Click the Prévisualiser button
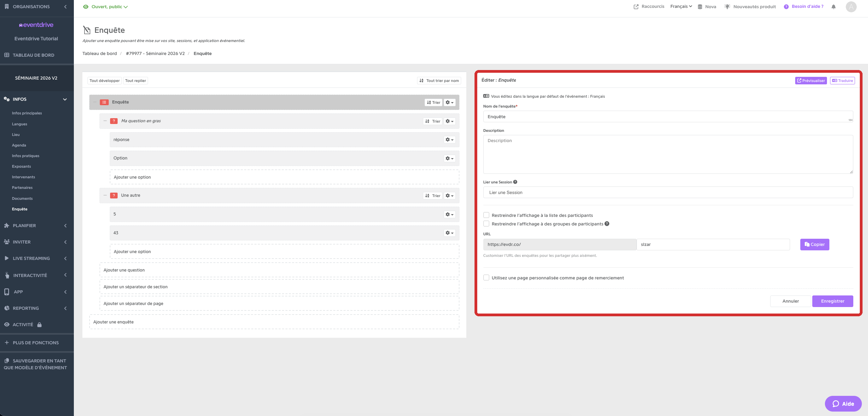 (x=811, y=81)
